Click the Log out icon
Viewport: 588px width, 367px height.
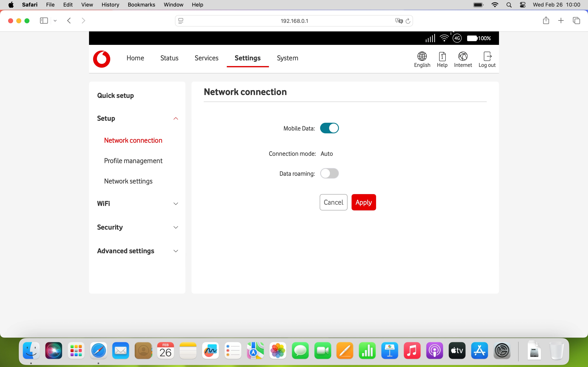point(487,56)
